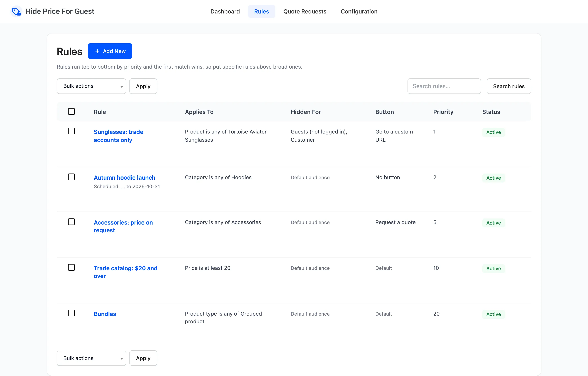Click 'No button' cell in Autumn row
This screenshot has width=588, height=376.
click(x=388, y=177)
